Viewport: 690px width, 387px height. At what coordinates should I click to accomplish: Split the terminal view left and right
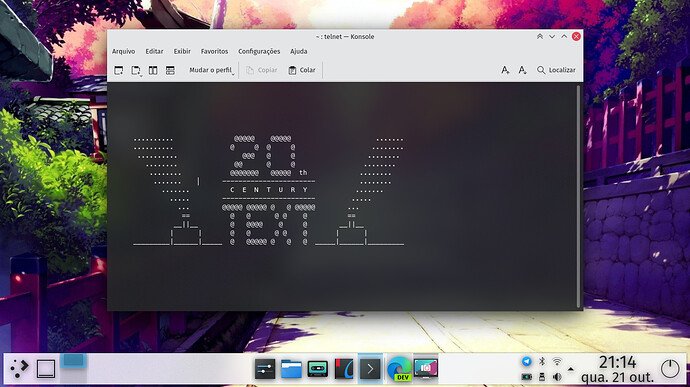pos(153,70)
